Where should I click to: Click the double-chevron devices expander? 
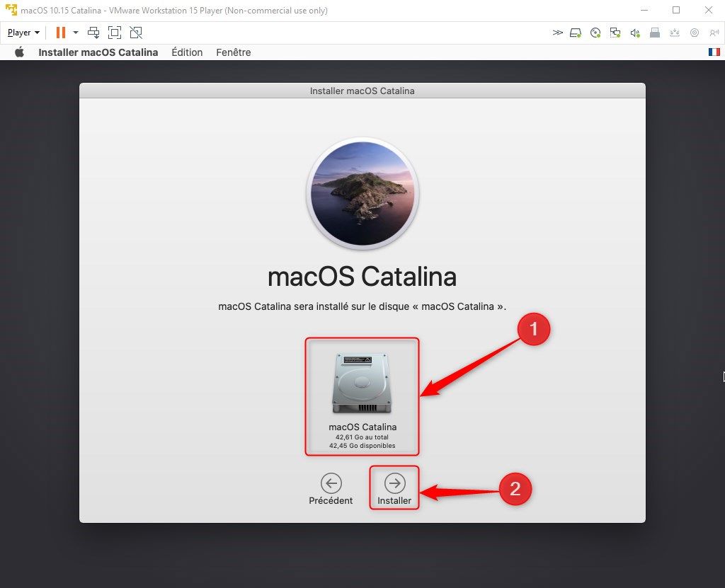tap(558, 33)
